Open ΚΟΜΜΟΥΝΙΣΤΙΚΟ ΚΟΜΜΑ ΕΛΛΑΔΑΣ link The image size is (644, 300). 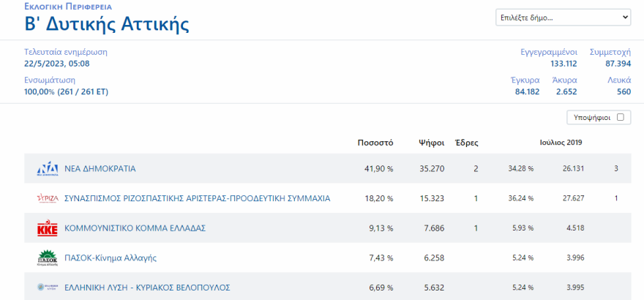(x=135, y=228)
